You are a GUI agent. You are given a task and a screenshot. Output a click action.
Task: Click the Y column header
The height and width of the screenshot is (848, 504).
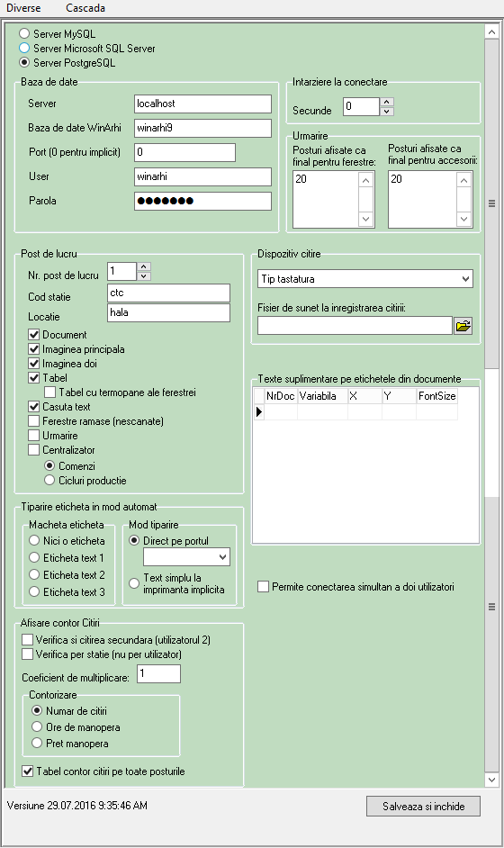(399, 396)
